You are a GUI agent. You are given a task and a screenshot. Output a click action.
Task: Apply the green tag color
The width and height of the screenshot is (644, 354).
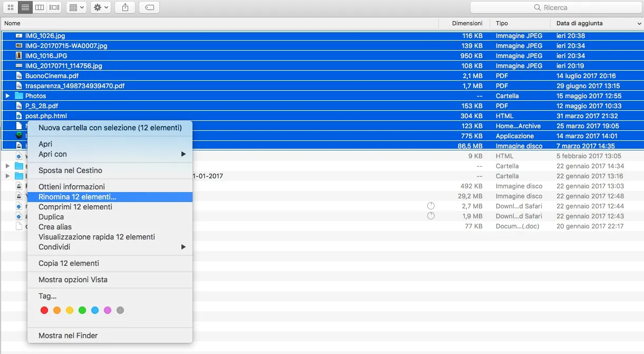pos(82,310)
